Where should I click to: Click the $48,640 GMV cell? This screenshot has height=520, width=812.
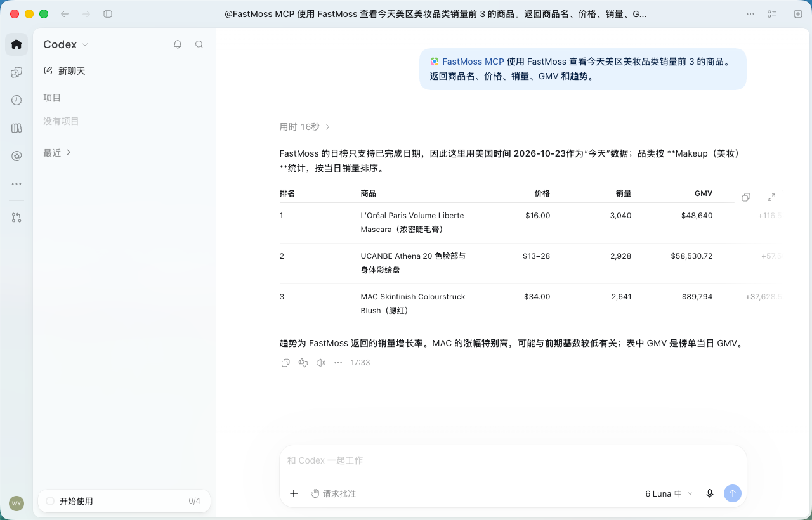(697, 216)
